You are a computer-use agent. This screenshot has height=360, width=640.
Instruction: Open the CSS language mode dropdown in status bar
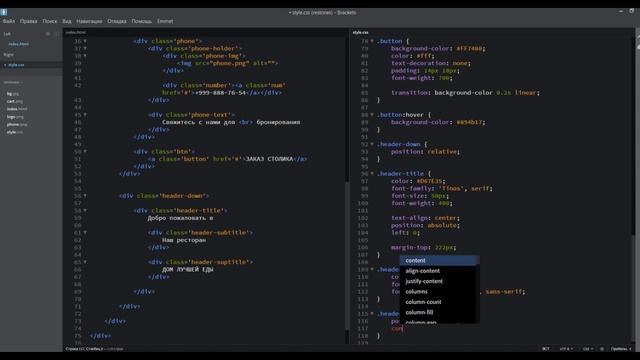pos(588,349)
